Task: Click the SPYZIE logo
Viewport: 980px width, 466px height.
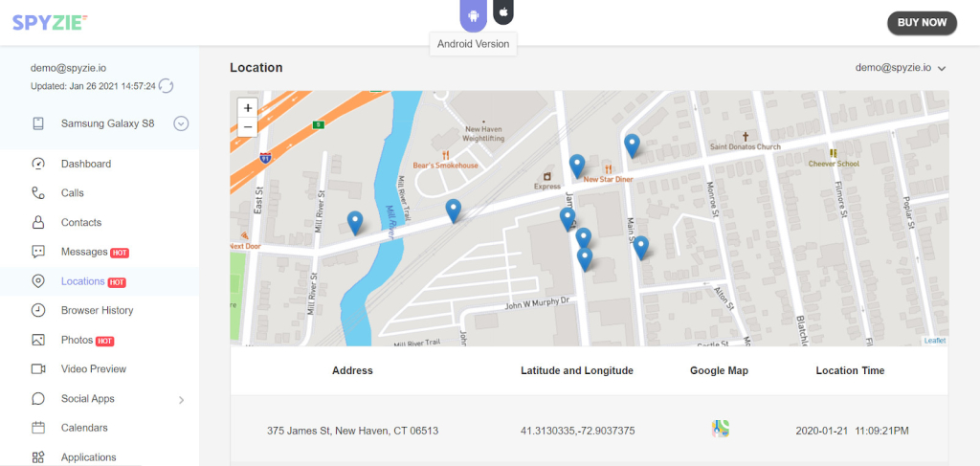Action: [x=50, y=23]
